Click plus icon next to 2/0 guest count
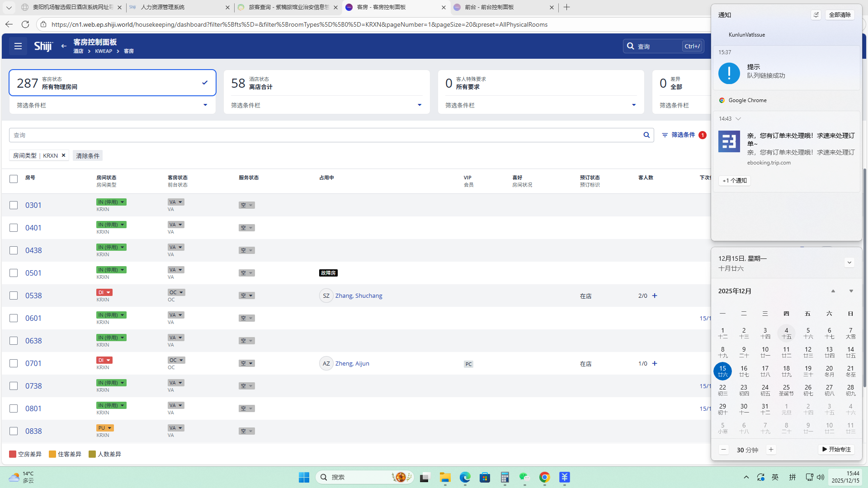This screenshot has width=868, height=488. [x=655, y=296]
